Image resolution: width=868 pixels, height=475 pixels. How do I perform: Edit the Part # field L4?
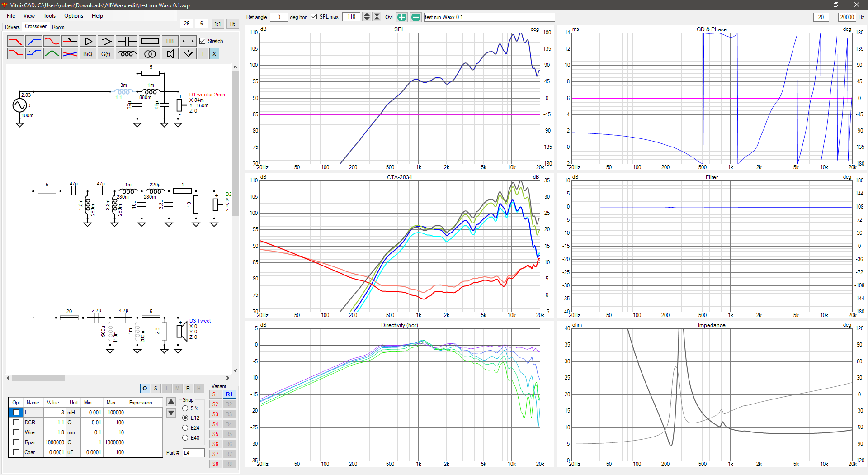(193, 453)
